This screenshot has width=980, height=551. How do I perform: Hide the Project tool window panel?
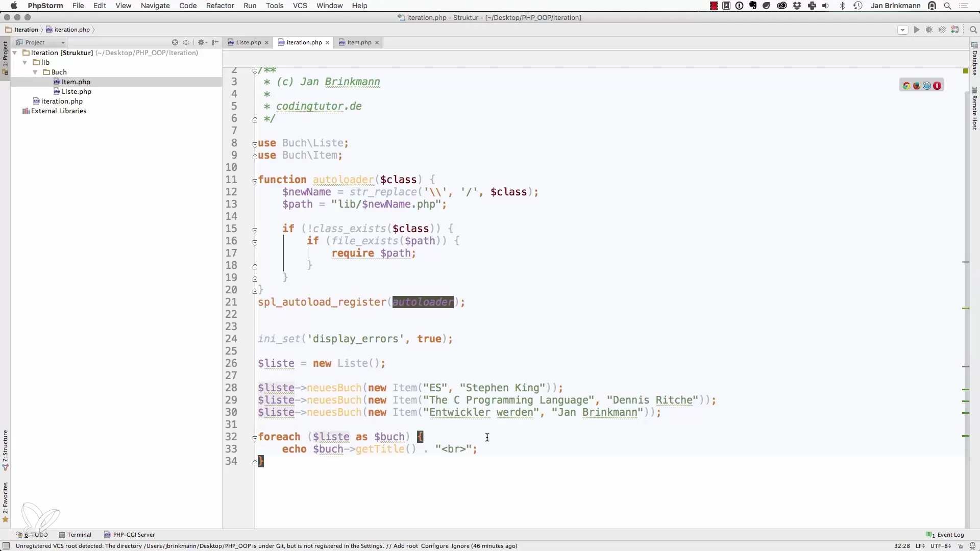click(x=215, y=42)
